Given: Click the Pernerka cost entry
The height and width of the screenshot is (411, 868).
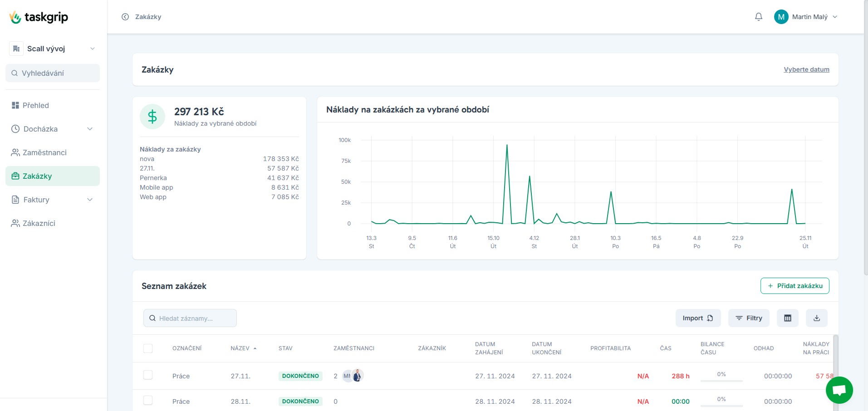Looking at the screenshot, I should point(219,178).
